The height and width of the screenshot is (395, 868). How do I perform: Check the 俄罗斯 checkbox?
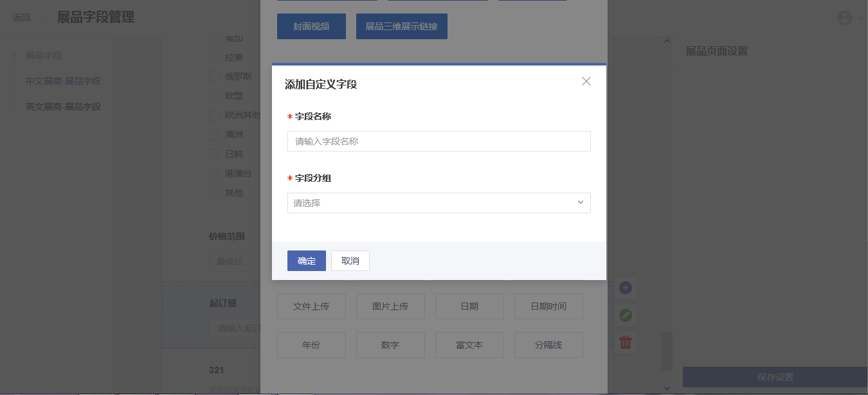click(x=214, y=76)
